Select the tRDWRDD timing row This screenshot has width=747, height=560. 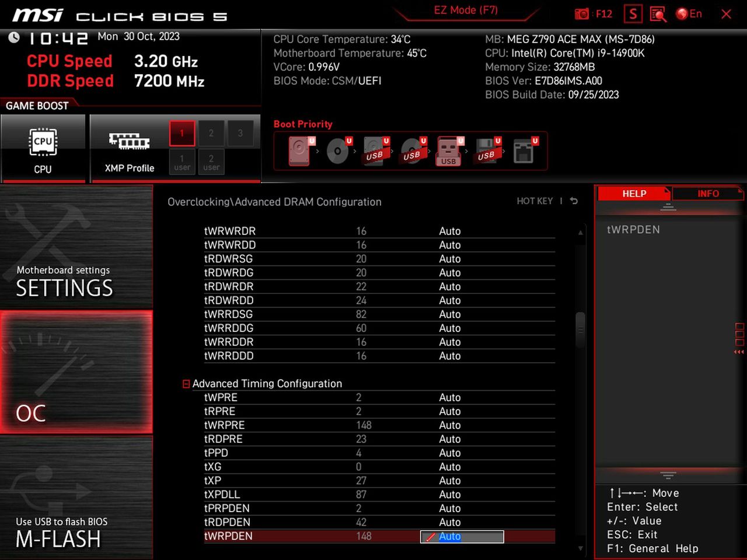pos(379,300)
